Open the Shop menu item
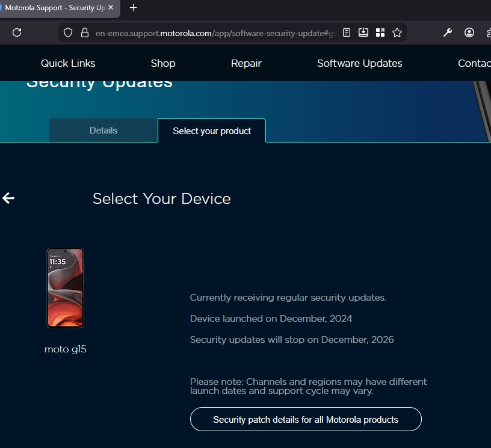The width and height of the screenshot is (491, 448). (x=163, y=63)
